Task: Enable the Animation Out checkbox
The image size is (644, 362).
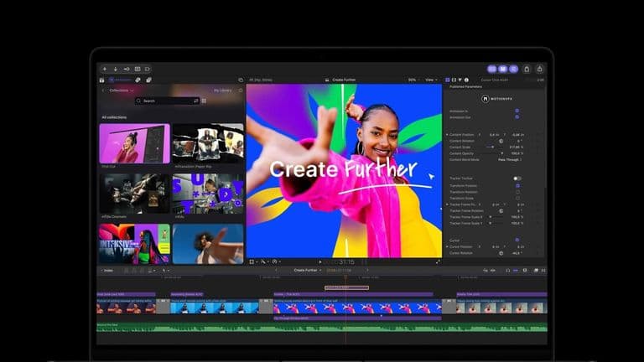Action: (517, 117)
